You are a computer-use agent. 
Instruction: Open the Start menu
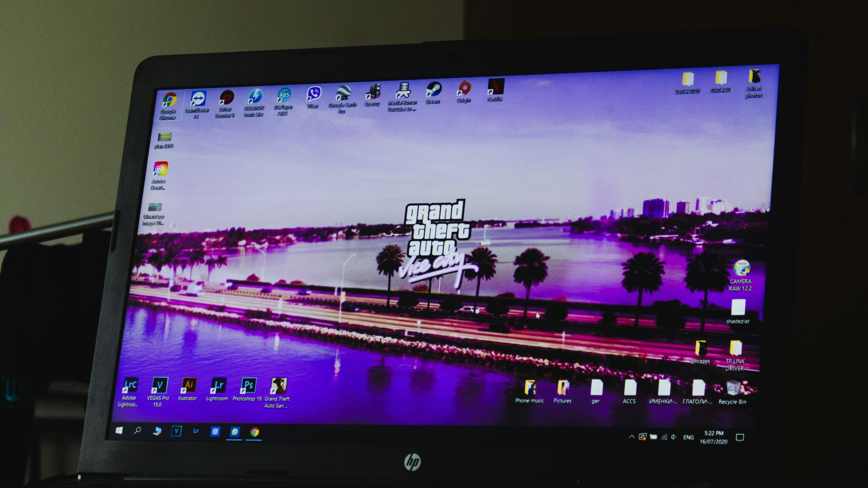[x=119, y=431]
